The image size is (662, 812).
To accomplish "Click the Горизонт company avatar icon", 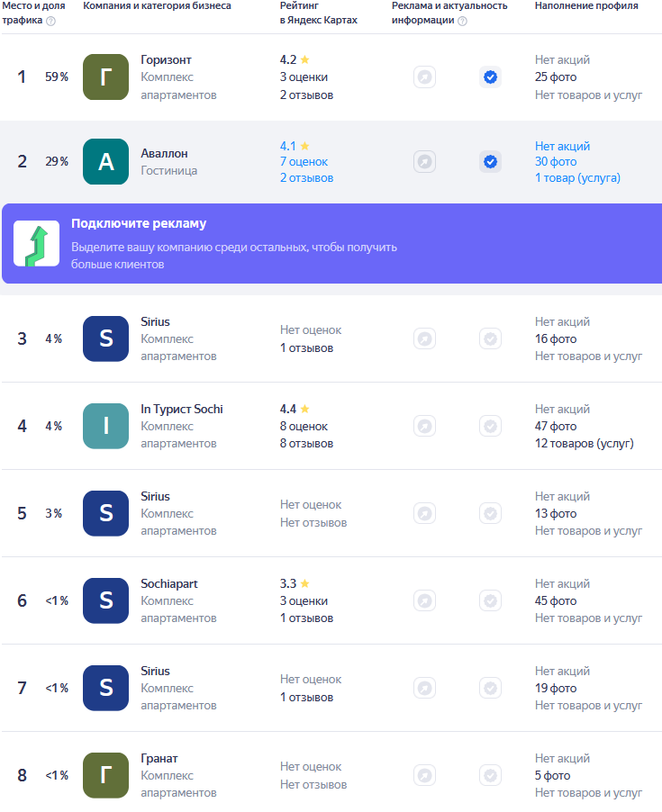I will 105,77.
